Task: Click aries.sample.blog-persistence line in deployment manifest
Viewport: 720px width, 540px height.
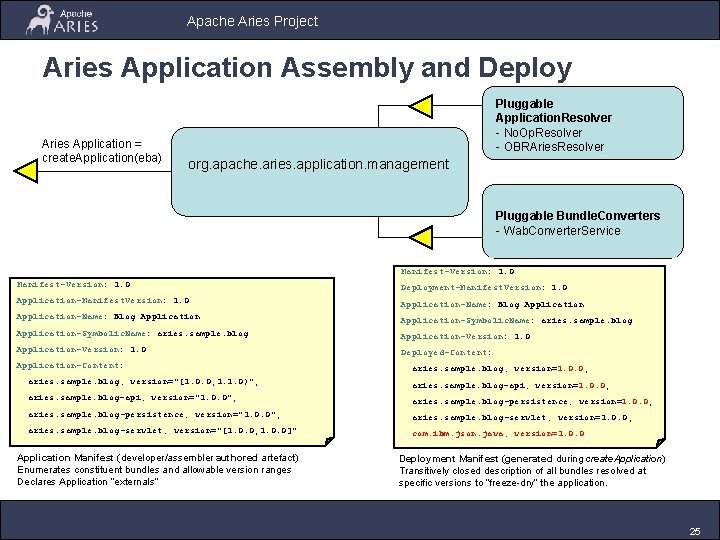Action: point(532,401)
